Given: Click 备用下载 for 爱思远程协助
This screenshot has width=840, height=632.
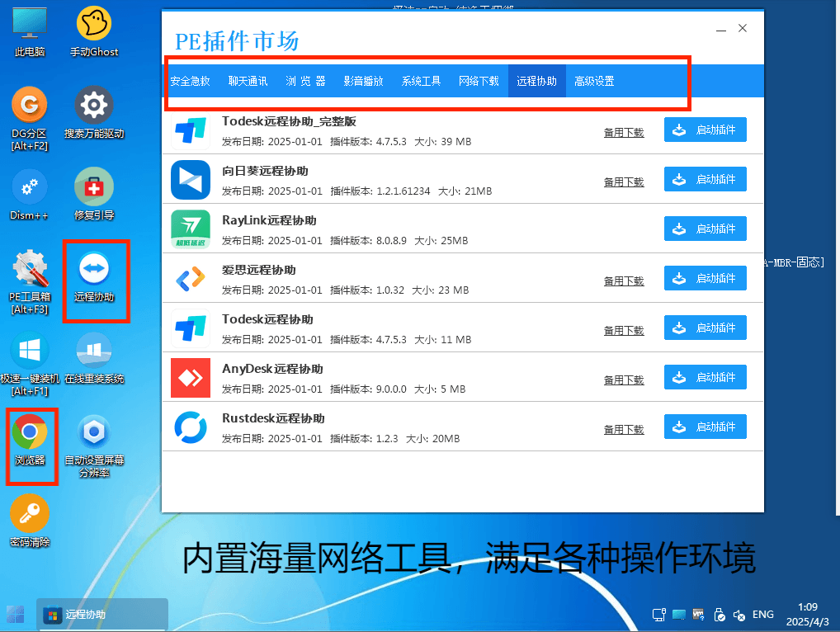Looking at the screenshot, I should (x=624, y=281).
